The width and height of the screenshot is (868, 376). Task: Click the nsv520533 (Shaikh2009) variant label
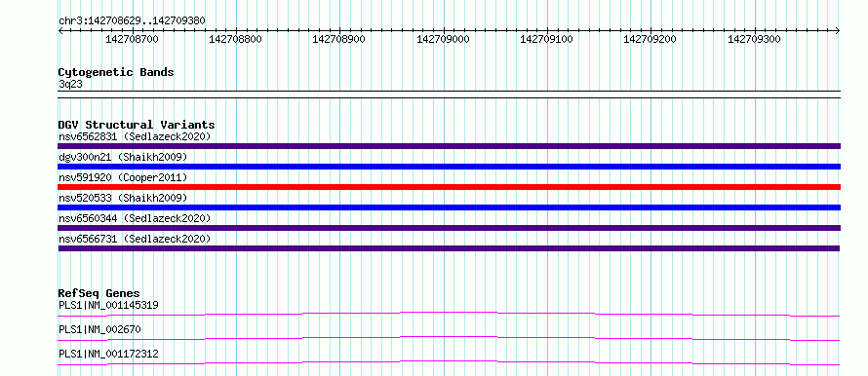click(123, 198)
